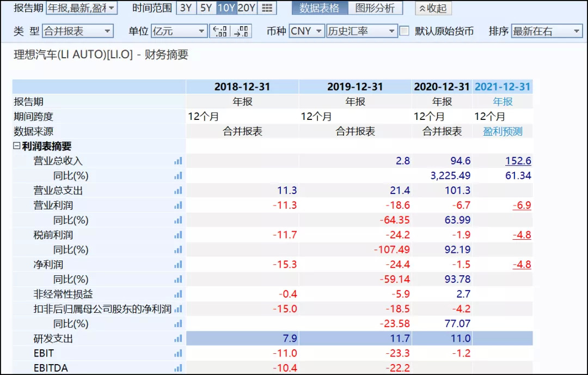Click the 152.6 revenue forecast link
The width and height of the screenshot is (588, 375).
(x=518, y=161)
